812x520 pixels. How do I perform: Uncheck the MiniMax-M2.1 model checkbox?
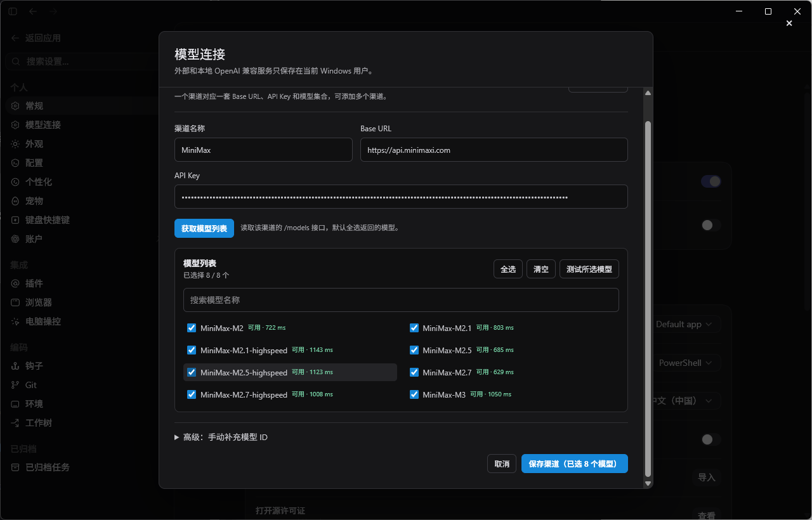click(x=414, y=328)
